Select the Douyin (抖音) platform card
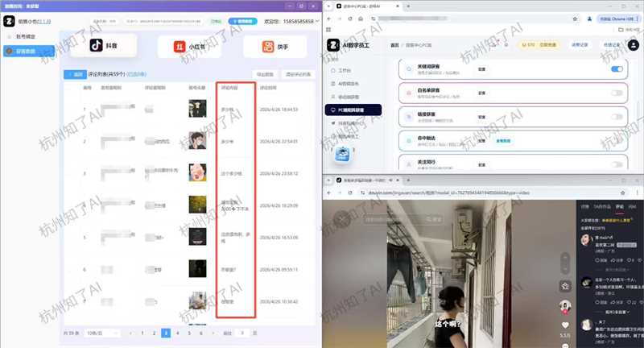The width and height of the screenshot is (644, 348). [x=104, y=45]
